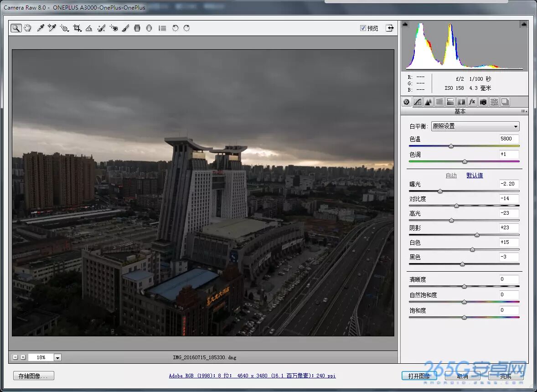Switch to the Effects fx tab
This screenshot has width=537, height=392.
(472, 102)
